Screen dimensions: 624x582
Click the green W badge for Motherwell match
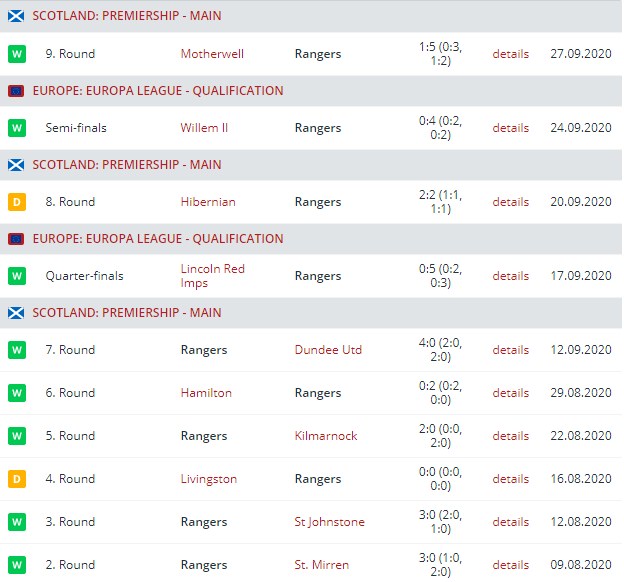[16, 54]
